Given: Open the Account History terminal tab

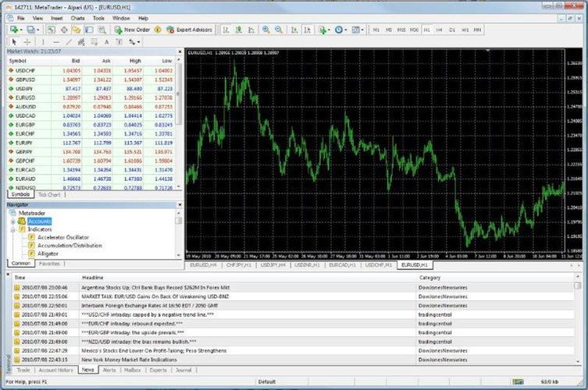Looking at the screenshot, I should point(56,370).
